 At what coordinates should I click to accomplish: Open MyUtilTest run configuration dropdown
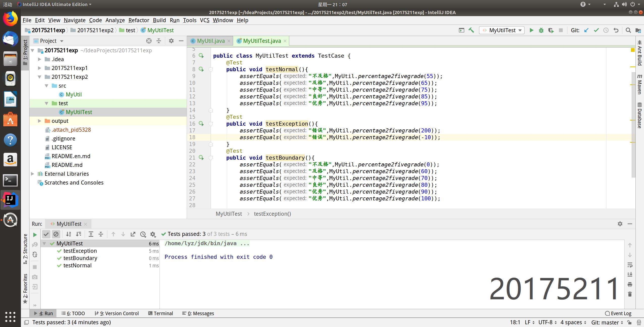[x=502, y=30]
